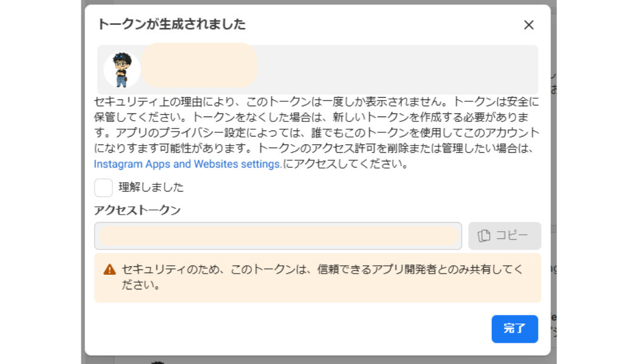Focus the access token text field

(x=278, y=236)
